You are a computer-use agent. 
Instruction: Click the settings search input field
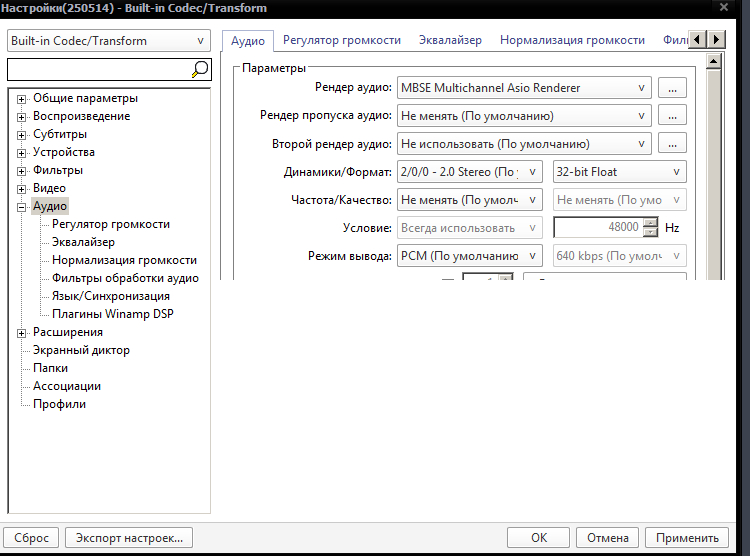[97, 69]
